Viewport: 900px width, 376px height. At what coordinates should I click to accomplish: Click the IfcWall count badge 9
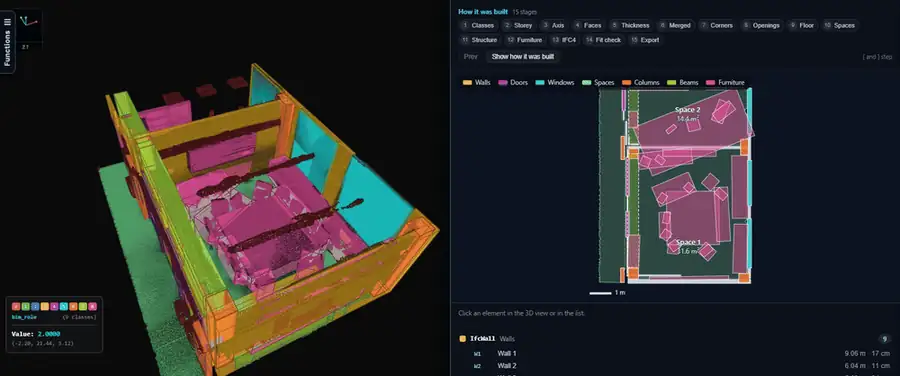885,339
